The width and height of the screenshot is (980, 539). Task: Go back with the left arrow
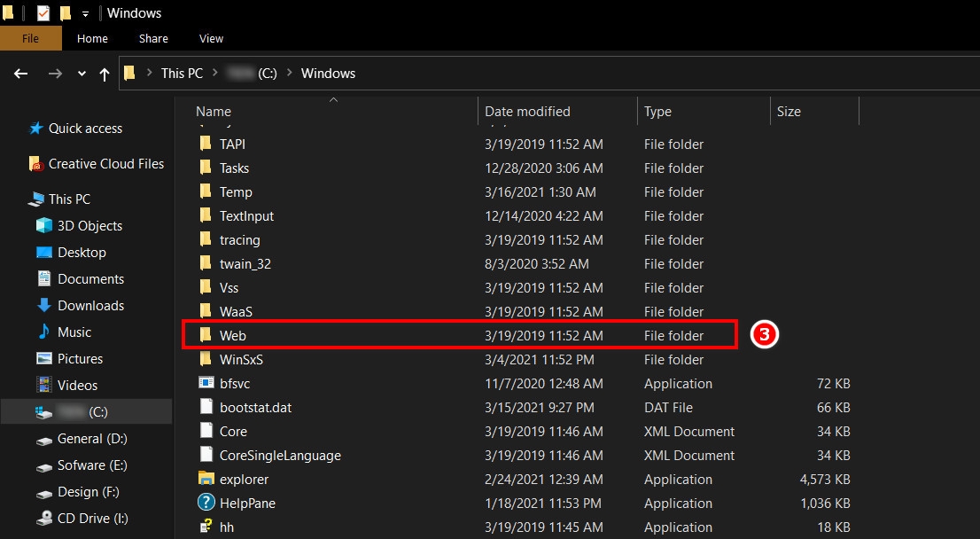(x=21, y=74)
